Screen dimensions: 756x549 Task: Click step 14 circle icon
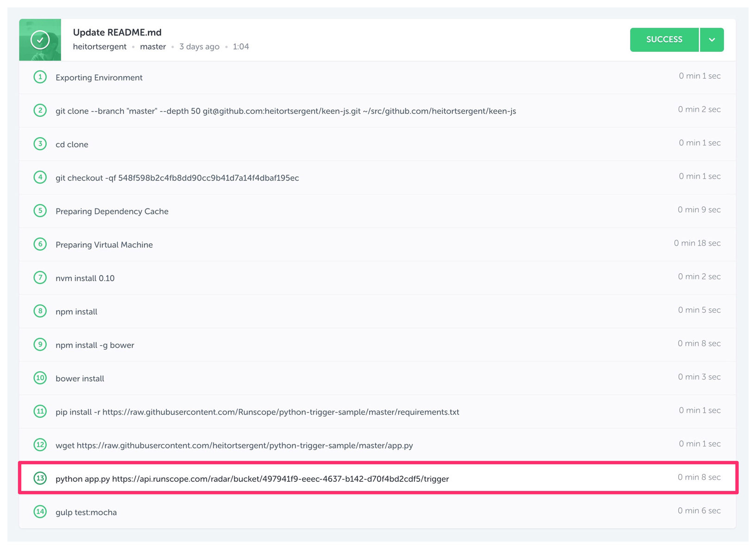pos(40,511)
